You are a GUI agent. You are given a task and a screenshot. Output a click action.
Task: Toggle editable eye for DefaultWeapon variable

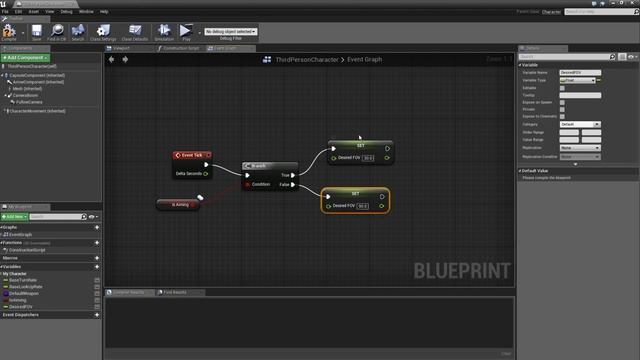[x=97, y=293]
